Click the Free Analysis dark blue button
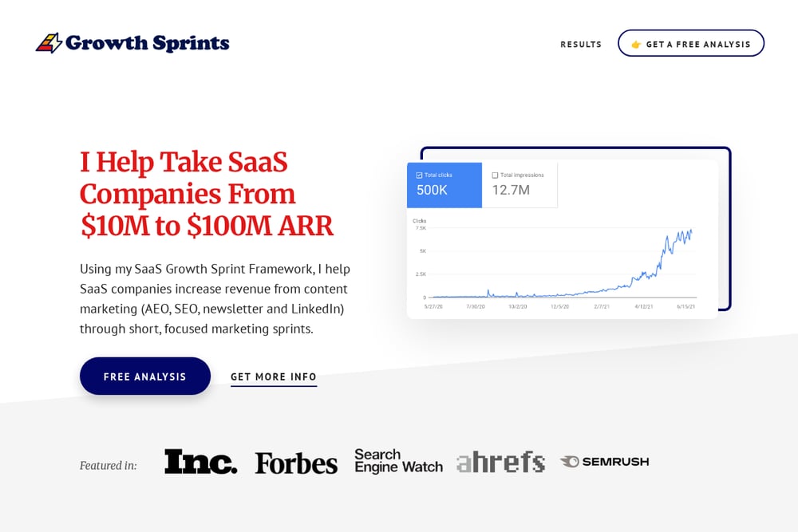The image size is (798, 532). click(145, 376)
